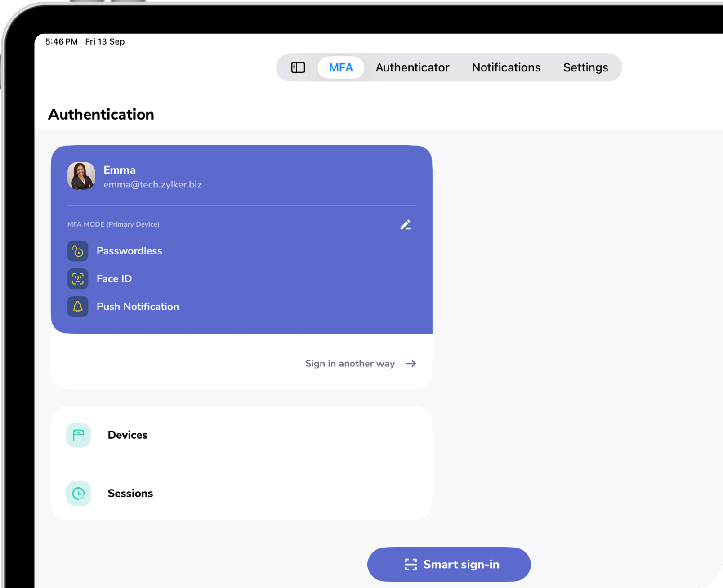This screenshot has width=723, height=588.
Task: Select the Passwordless lock icon
Action: coord(78,251)
